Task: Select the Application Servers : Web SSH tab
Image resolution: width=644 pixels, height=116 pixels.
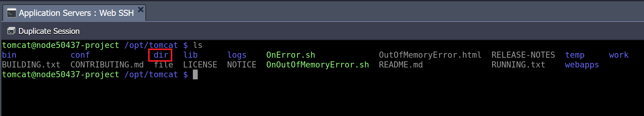Action: (x=74, y=13)
